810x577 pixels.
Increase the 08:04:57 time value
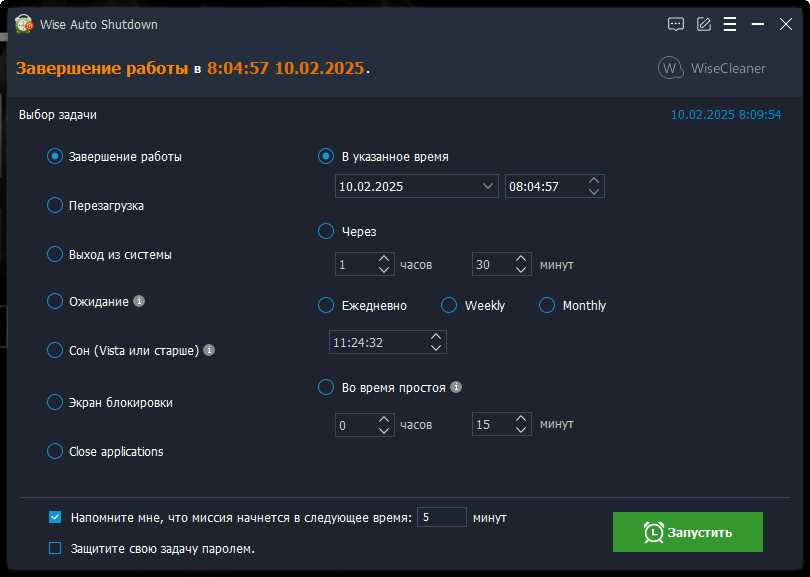coord(594,181)
